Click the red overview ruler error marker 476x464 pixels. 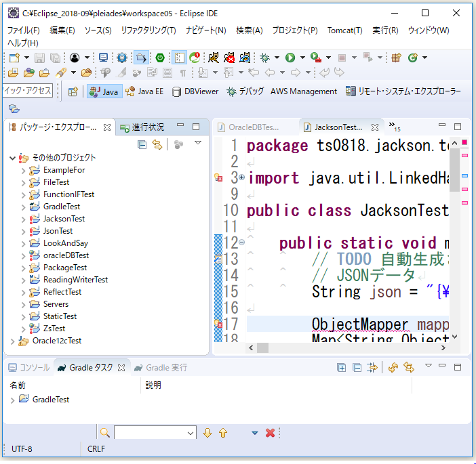(464, 142)
